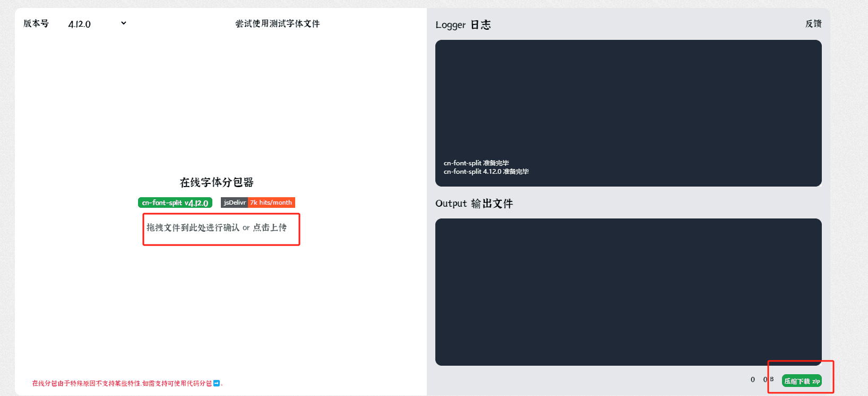This screenshot has height=396, width=868.
Task: Select the log line cn-font-split 4.12.0 准备完毕
Action: (486, 172)
